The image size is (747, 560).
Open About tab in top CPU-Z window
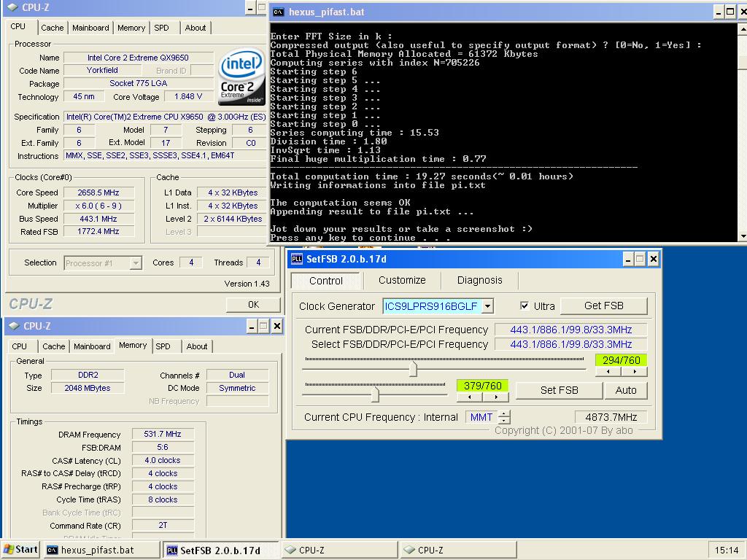196,28
